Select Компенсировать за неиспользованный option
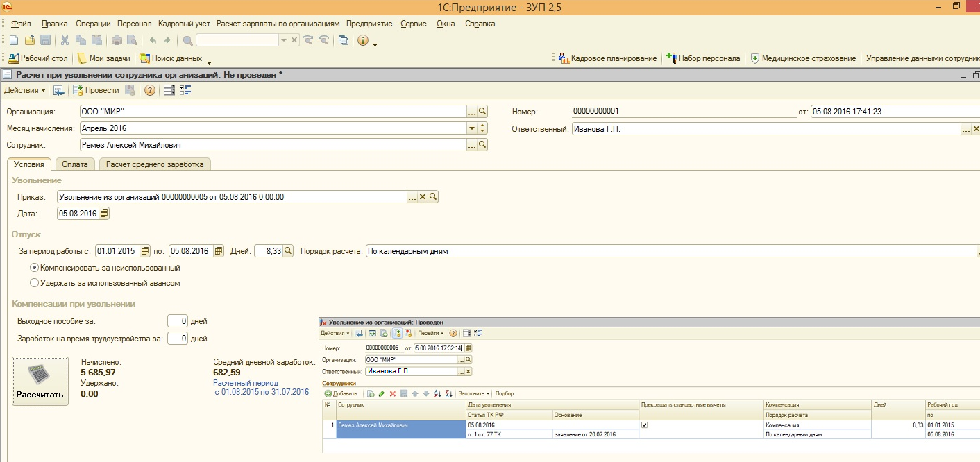 (35, 268)
